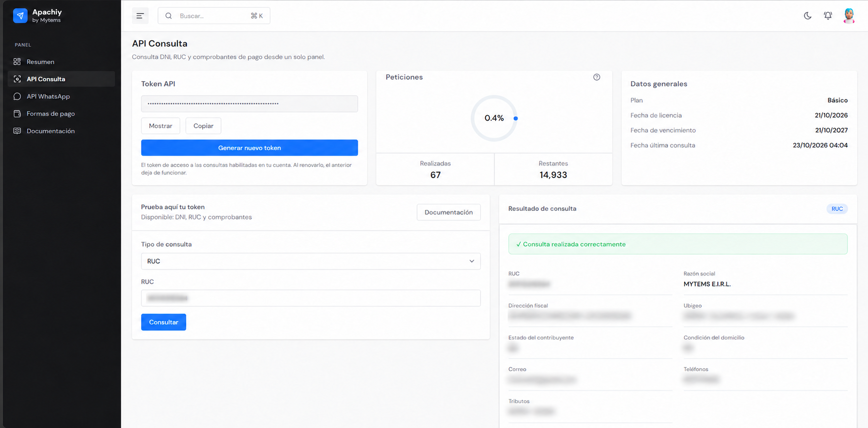Image resolution: width=868 pixels, height=428 pixels.
Task: Go to Formas de pago menu item
Action: [x=61, y=114]
